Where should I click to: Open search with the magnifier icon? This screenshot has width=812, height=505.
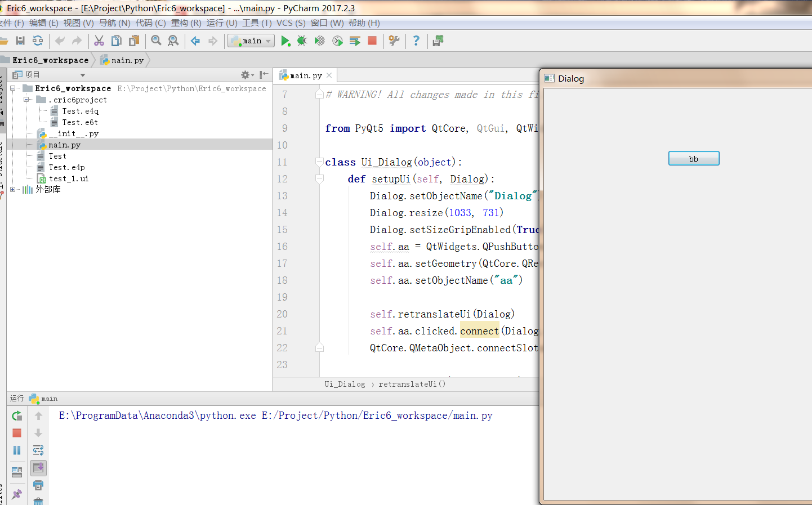coord(156,41)
